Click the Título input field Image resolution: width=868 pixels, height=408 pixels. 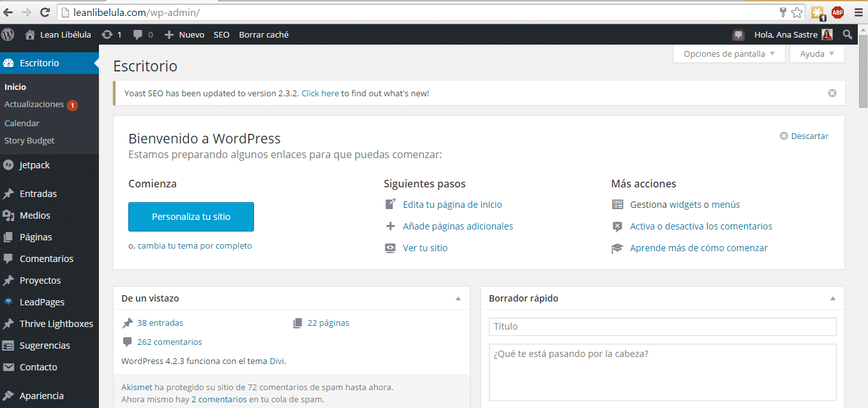(662, 326)
